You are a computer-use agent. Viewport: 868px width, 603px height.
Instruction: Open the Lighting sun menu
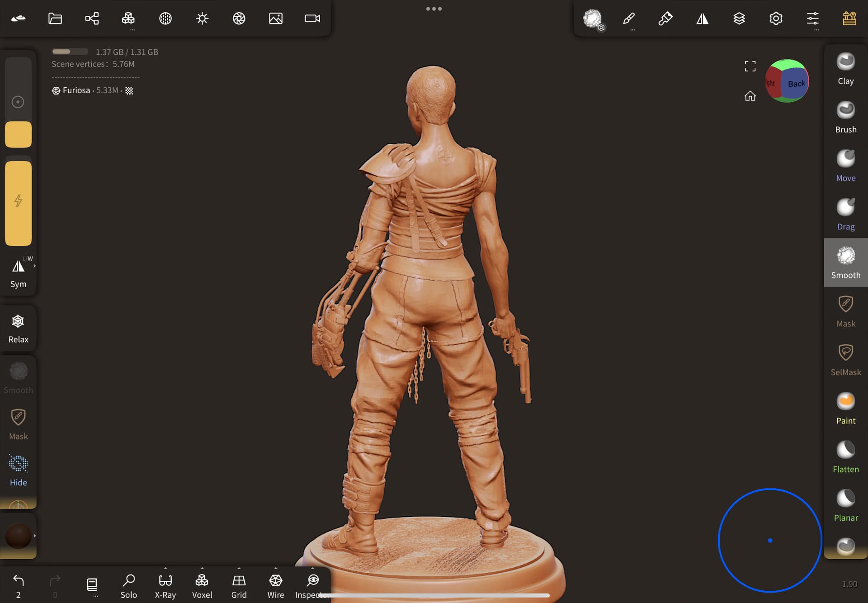click(202, 19)
